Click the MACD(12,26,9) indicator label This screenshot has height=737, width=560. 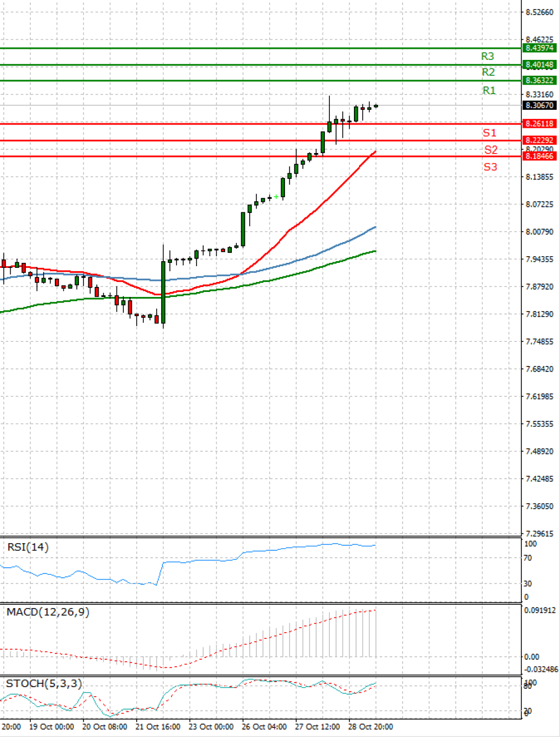(48, 612)
